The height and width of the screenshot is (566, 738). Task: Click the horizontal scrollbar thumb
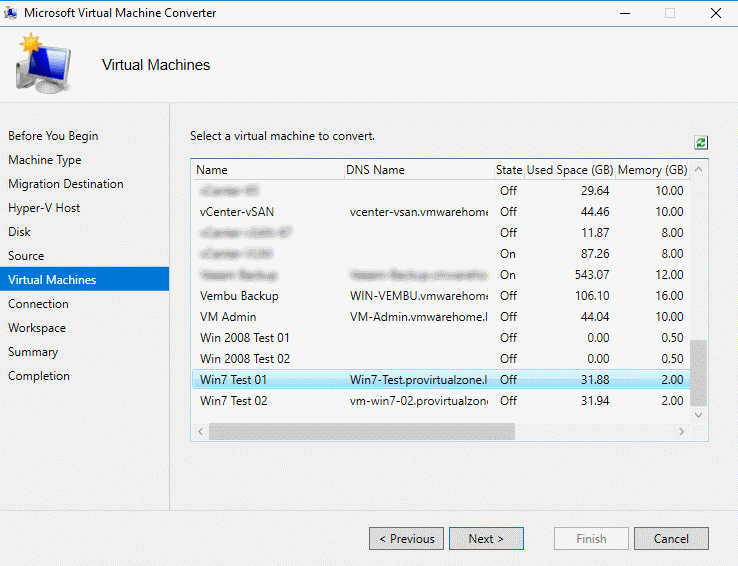coord(362,431)
